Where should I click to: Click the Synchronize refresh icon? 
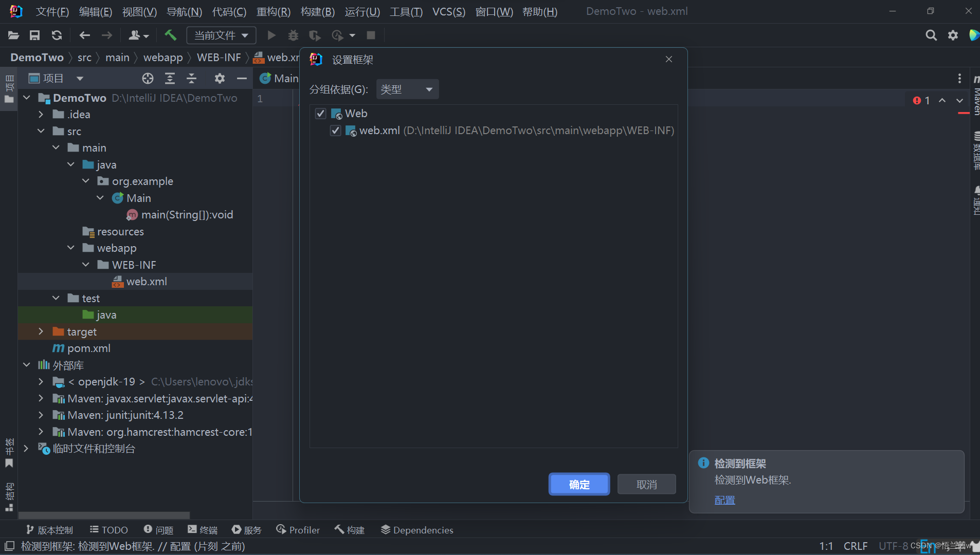(x=57, y=35)
